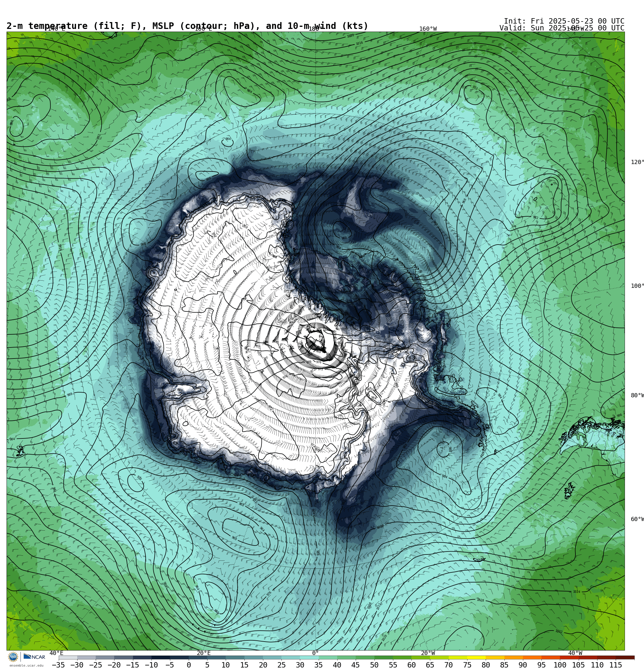Click the 115 colorbar tick label
Viewport: 644px width, 669px height.
point(616,665)
